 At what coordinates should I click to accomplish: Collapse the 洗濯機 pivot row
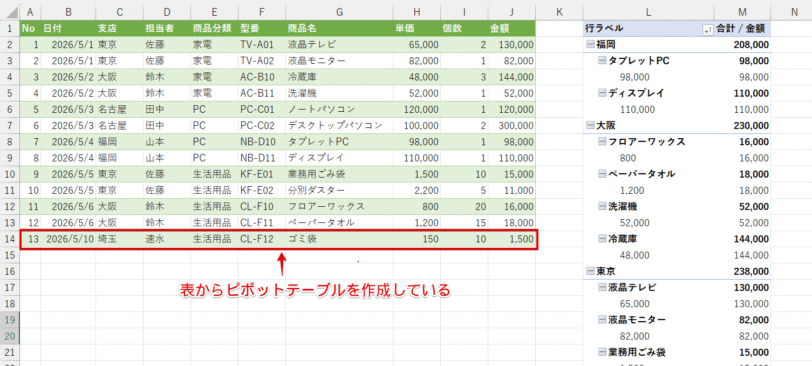pyautogui.click(x=602, y=206)
